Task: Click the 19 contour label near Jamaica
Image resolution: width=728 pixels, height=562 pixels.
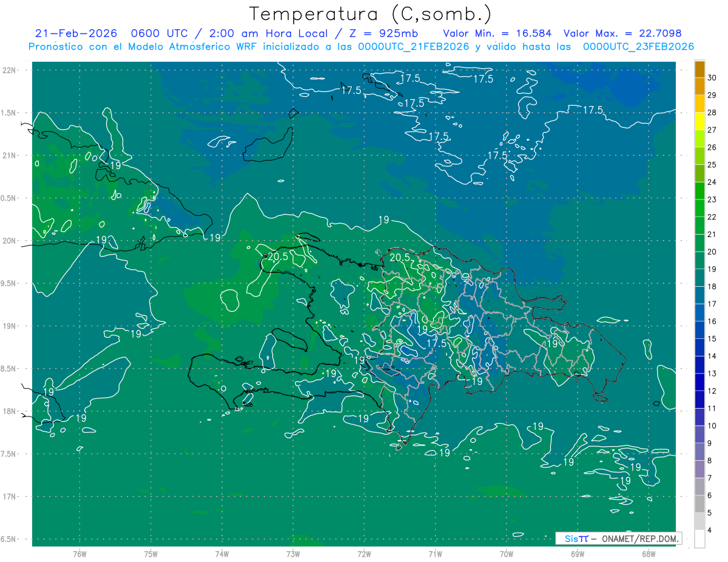Action: point(49,392)
